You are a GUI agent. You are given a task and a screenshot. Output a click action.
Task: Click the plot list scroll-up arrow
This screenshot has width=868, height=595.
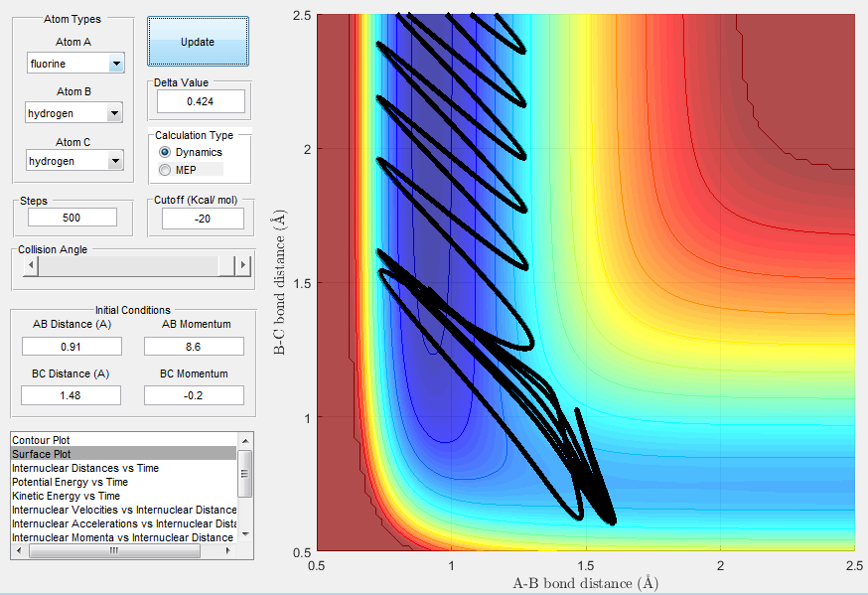(x=245, y=441)
